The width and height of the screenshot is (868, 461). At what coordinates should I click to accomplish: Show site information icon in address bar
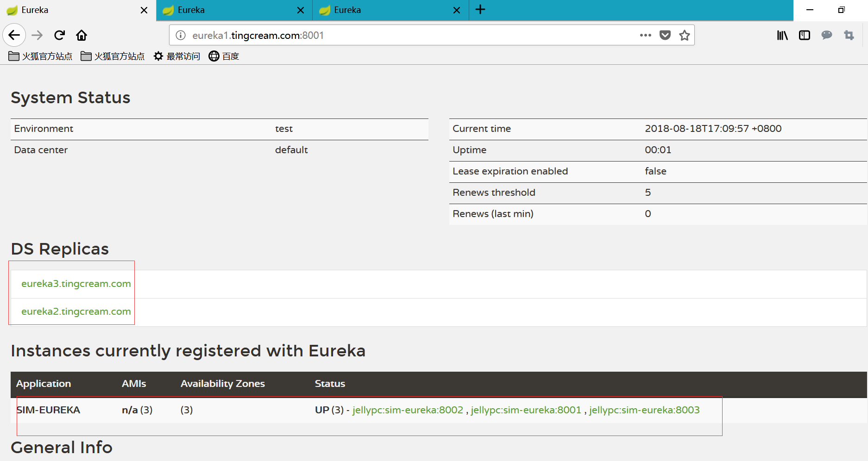point(181,35)
